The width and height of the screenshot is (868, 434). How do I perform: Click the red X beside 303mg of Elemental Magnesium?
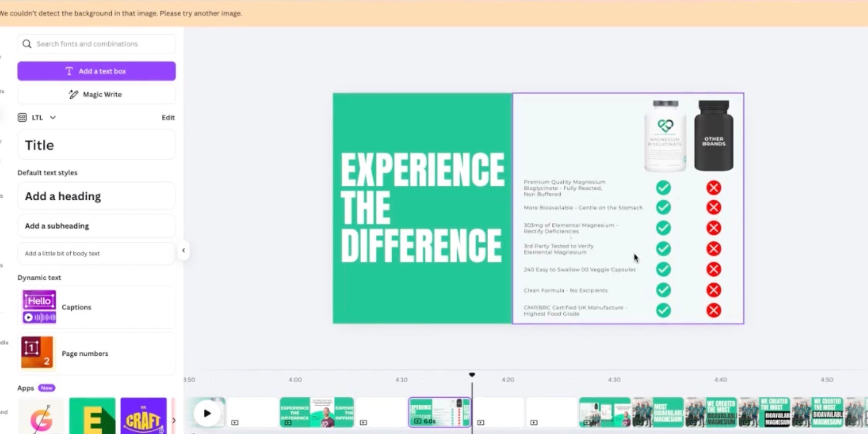(x=714, y=228)
